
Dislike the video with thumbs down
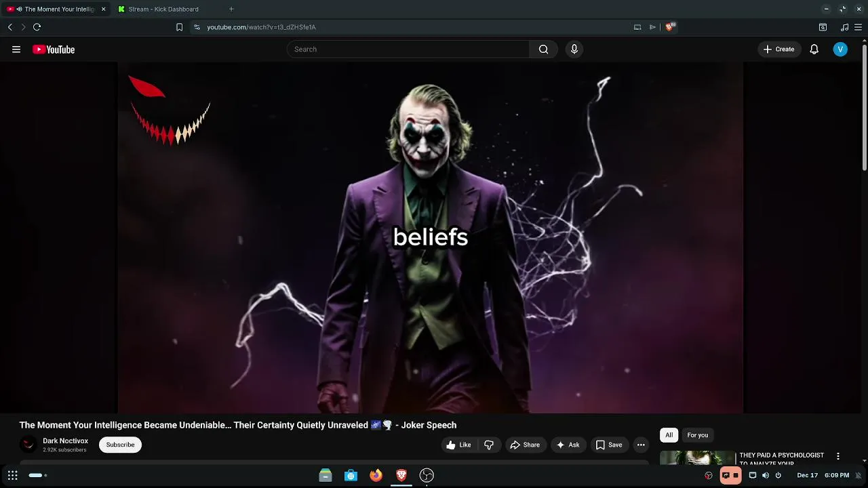pyautogui.click(x=489, y=445)
